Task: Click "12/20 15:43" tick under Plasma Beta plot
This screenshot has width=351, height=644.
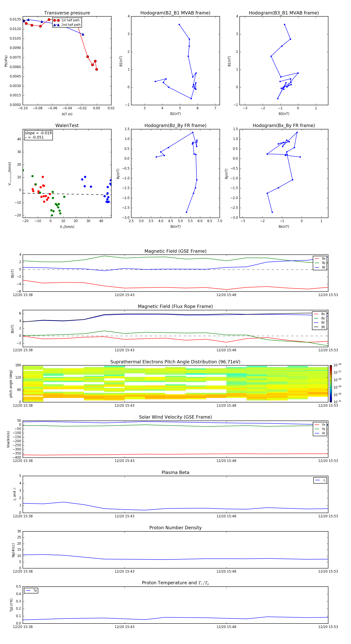Action: coord(124,516)
